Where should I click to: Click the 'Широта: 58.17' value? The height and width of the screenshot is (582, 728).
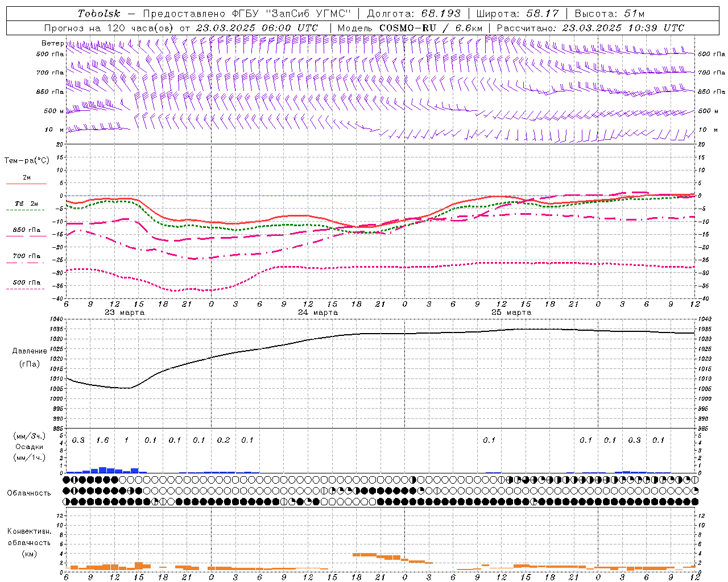click(x=518, y=14)
